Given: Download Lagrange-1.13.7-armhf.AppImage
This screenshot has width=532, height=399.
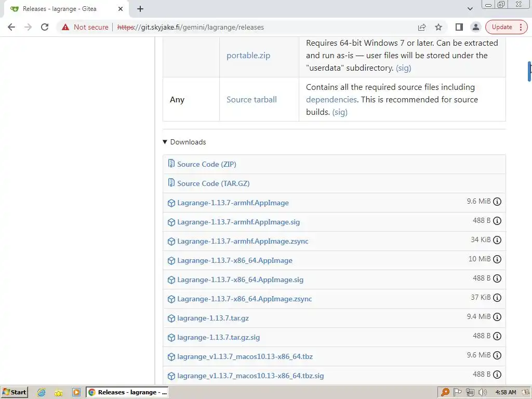Looking at the screenshot, I should point(233,203).
